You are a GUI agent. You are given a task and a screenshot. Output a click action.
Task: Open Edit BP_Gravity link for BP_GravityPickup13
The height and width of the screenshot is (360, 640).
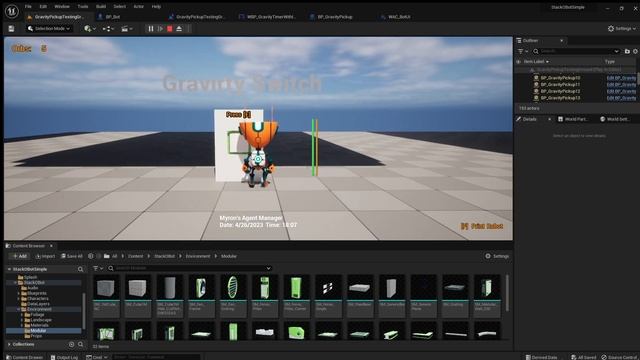(x=621, y=98)
